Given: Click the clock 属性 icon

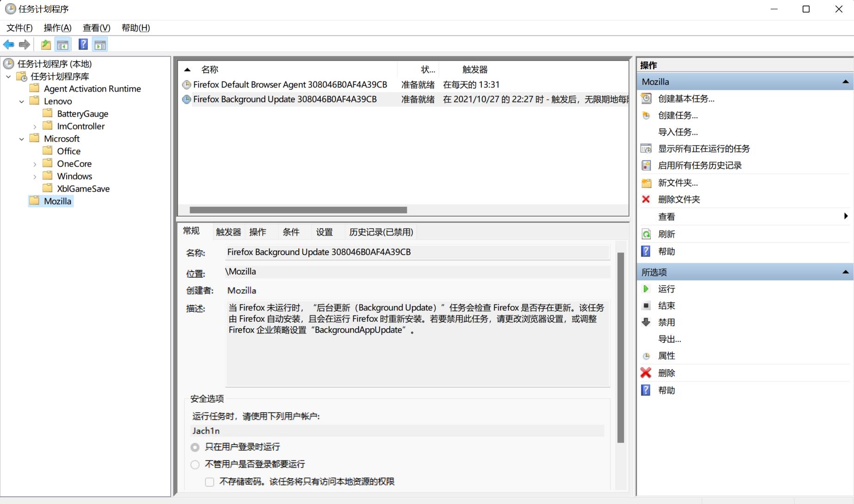Looking at the screenshot, I should 646,356.
